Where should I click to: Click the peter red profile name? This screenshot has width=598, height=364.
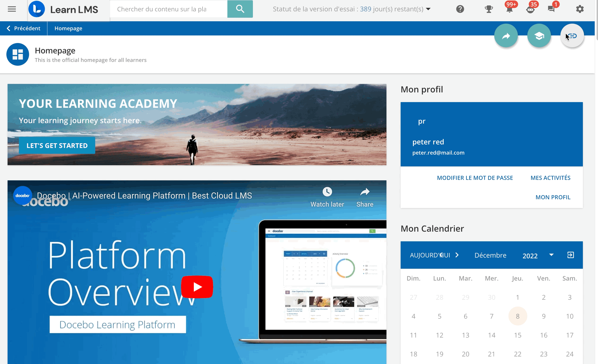(x=428, y=142)
